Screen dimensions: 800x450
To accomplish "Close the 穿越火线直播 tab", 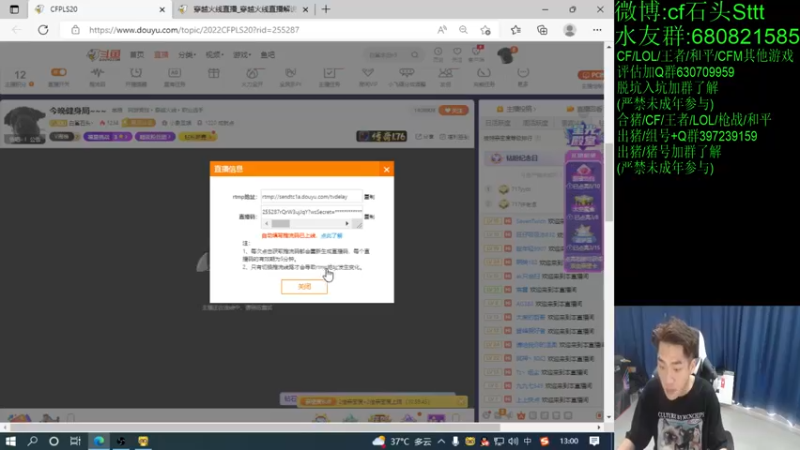I will point(305,9).
